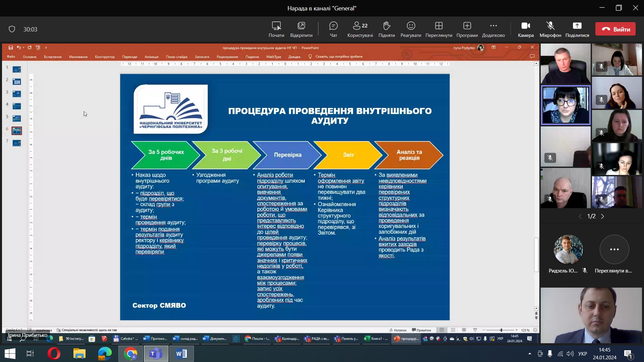Switch to reading view icon in status bar
The height and width of the screenshot is (362, 644).
point(464,330)
